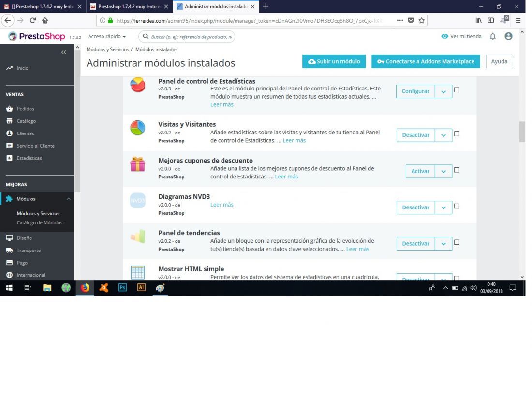Click Configurar for Panel de control de Estadísticas
532x399 pixels.
click(415, 91)
